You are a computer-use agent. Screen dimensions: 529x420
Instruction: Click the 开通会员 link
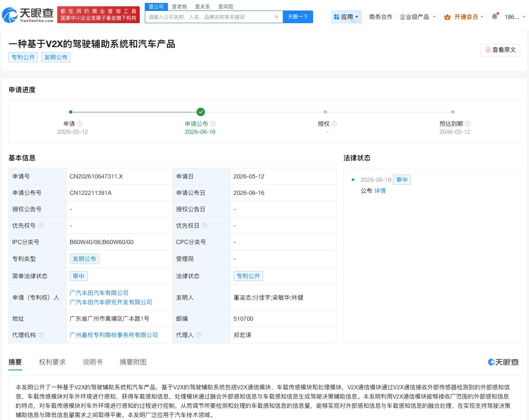tap(466, 17)
